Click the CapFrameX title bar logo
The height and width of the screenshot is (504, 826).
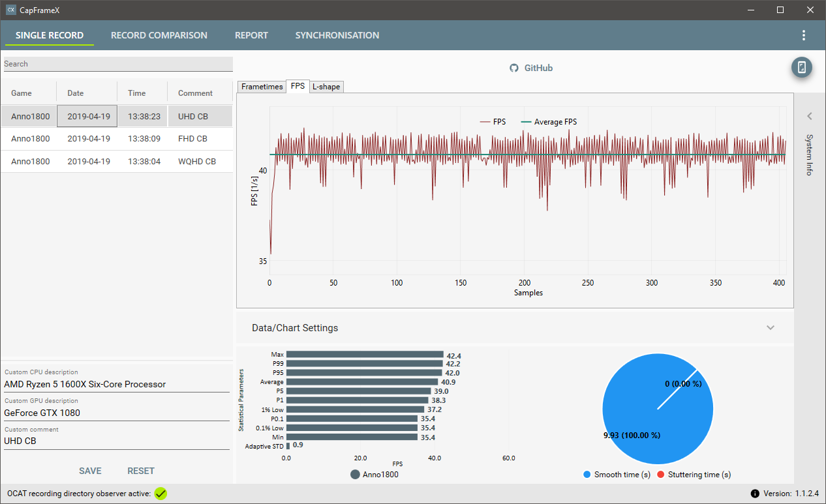click(10, 10)
